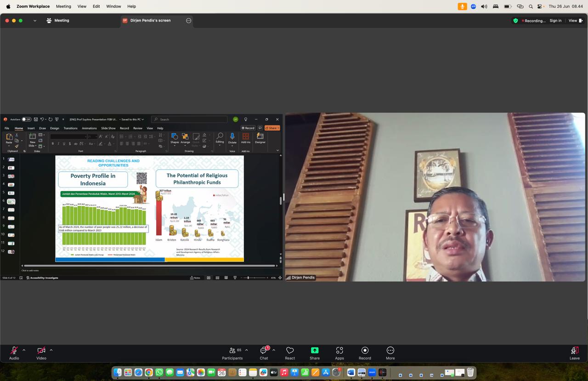Image resolution: width=588 pixels, height=381 pixels.
Task: Click the PowerPoint Search field
Action: pos(190,119)
